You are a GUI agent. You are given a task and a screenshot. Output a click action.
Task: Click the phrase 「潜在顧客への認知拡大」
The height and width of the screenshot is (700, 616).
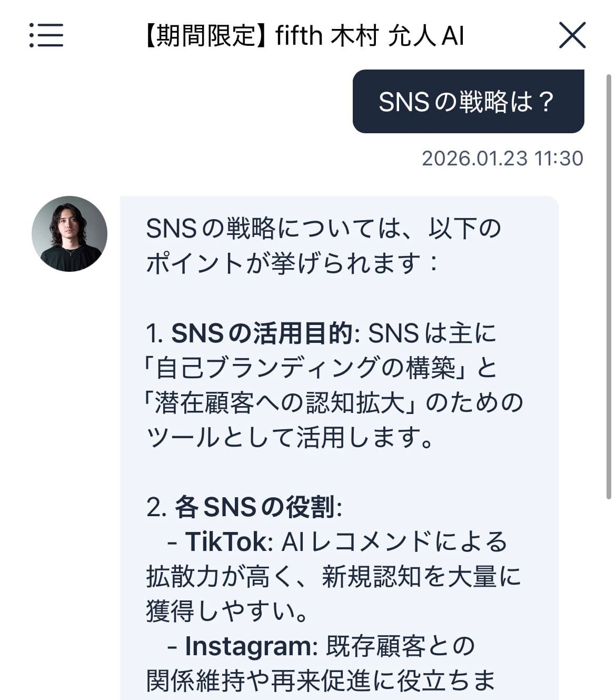(x=281, y=403)
